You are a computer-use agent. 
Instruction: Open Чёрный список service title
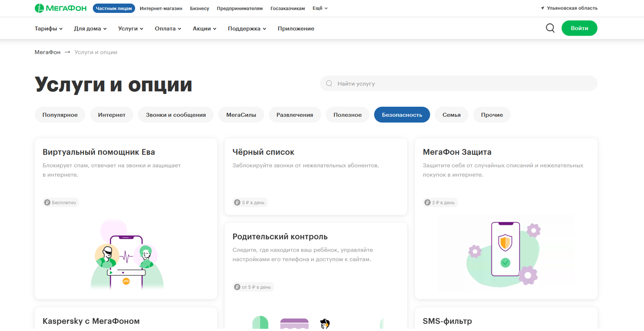(263, 152)
